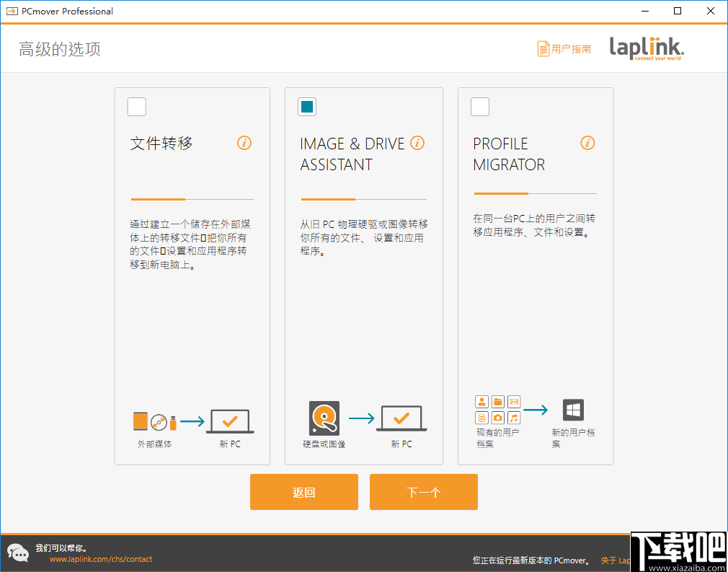
Task: Click the info icon beside 文件转移
Action: [x=244, y=143]
